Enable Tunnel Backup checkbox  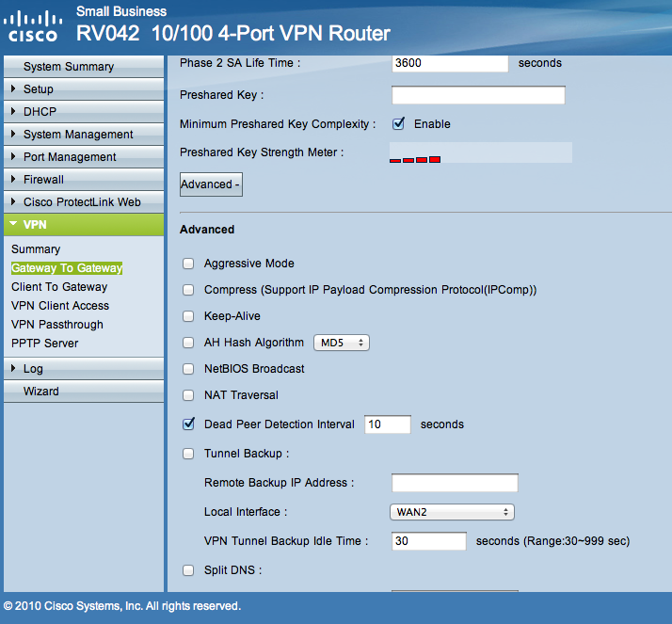[x=188, y=454]
